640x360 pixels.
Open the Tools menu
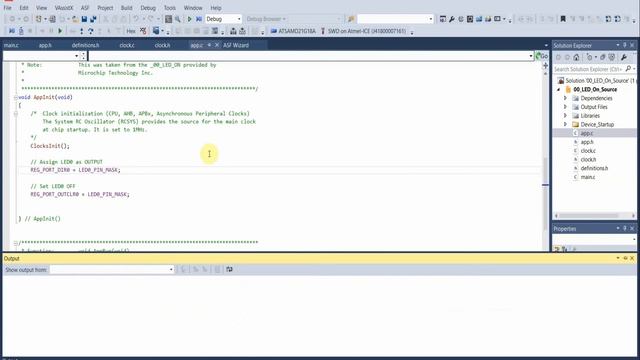[169, 8]
